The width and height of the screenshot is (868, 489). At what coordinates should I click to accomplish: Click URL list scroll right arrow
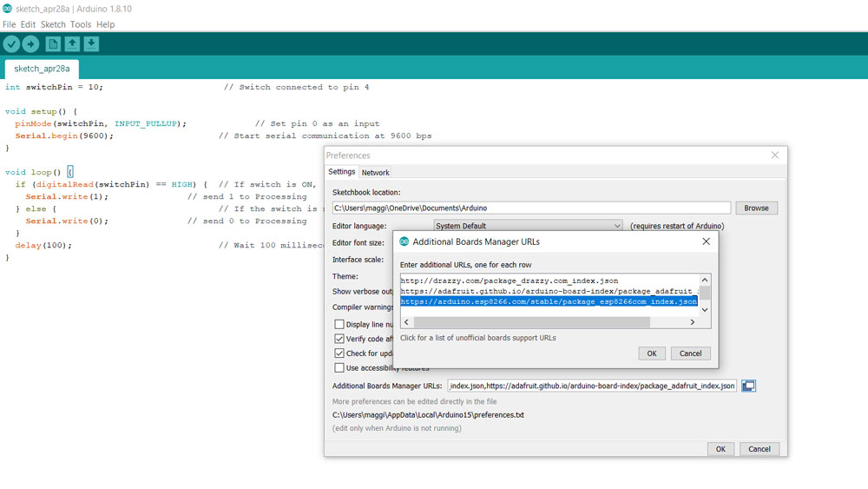pos(693,322)
